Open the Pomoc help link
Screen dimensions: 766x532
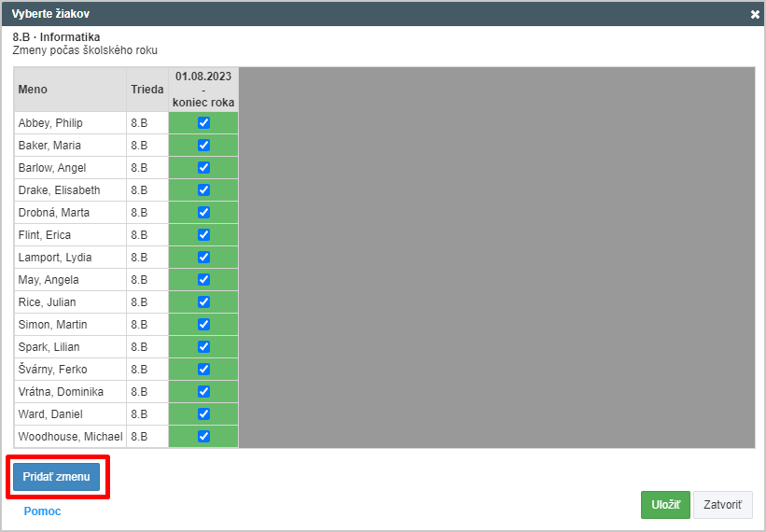click(43, 511)
